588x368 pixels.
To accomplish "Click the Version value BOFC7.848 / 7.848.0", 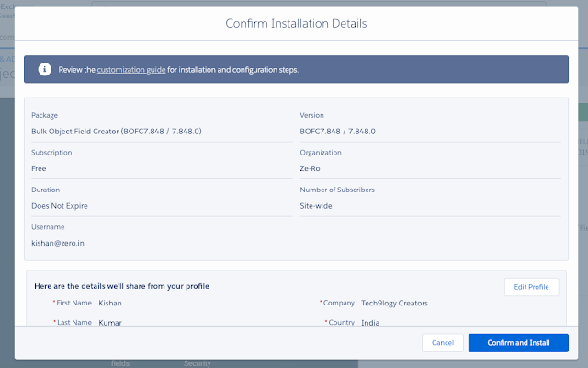I will click(x=337, y=131).
